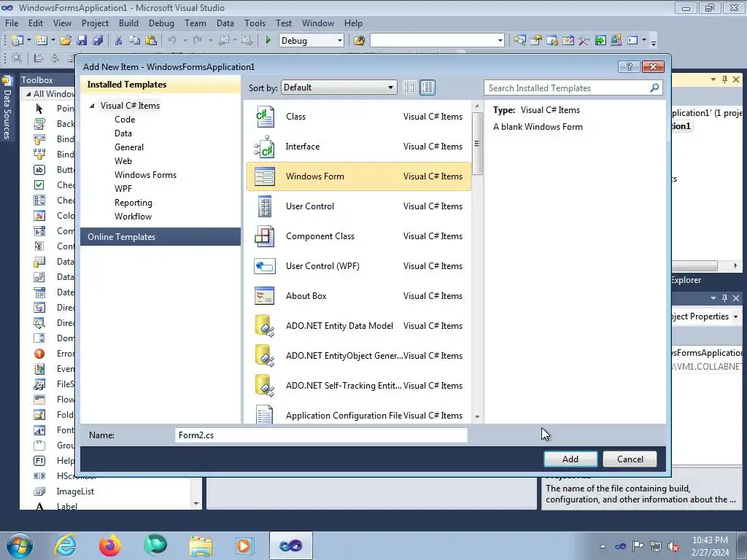
Task: Select the Component Class template icon
Action: (264, 236)
